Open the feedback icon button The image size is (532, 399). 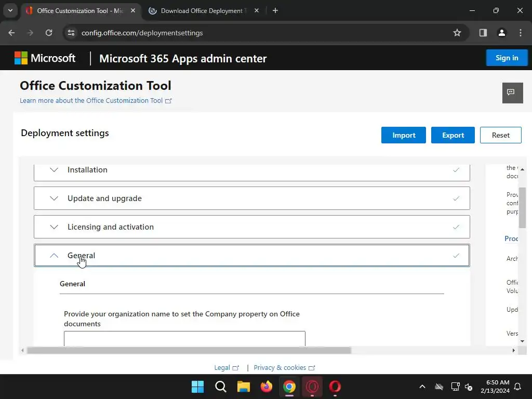(512, 92)
